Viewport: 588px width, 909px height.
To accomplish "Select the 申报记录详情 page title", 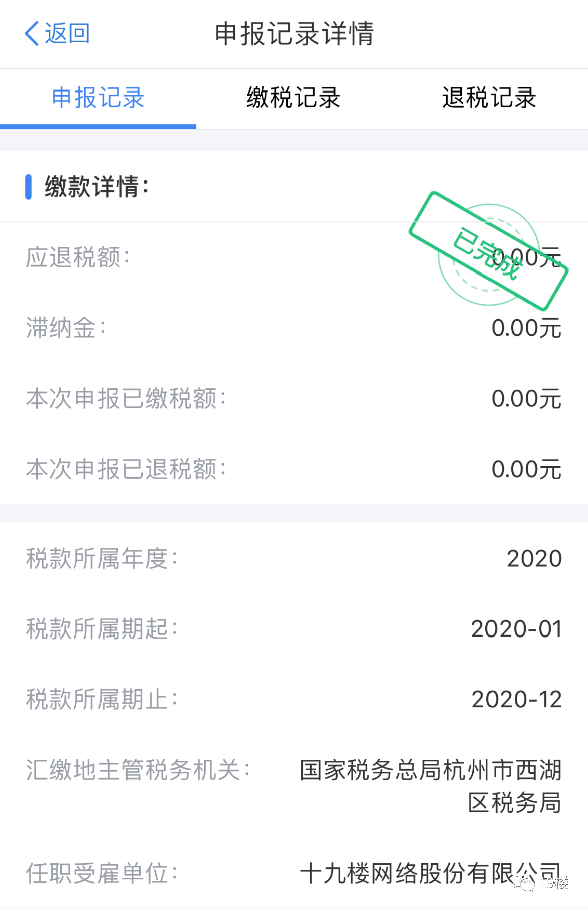I will click(294, 34).
